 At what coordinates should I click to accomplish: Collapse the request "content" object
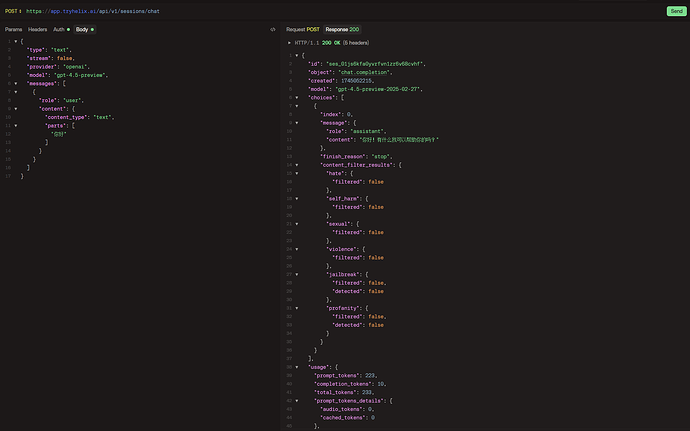16,109
